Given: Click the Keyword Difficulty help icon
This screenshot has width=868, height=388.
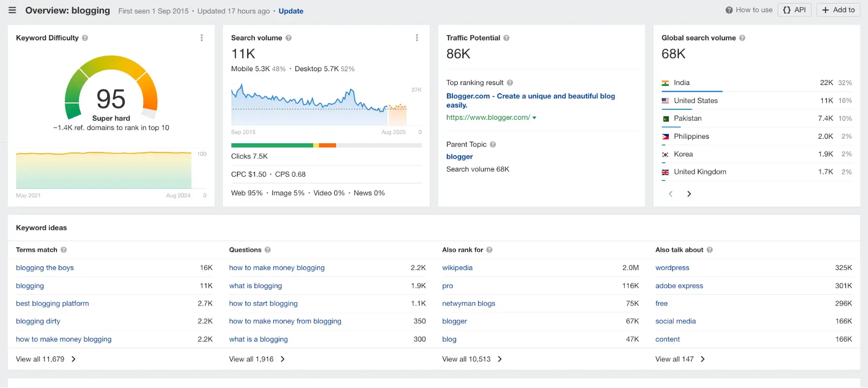Looking at the screenshot, I should (85, 38).
